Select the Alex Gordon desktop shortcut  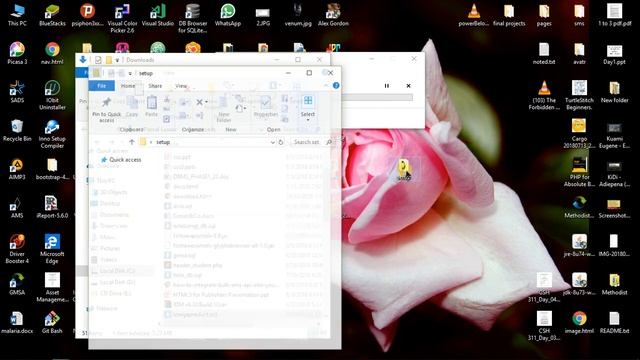[x=333, y=16]
